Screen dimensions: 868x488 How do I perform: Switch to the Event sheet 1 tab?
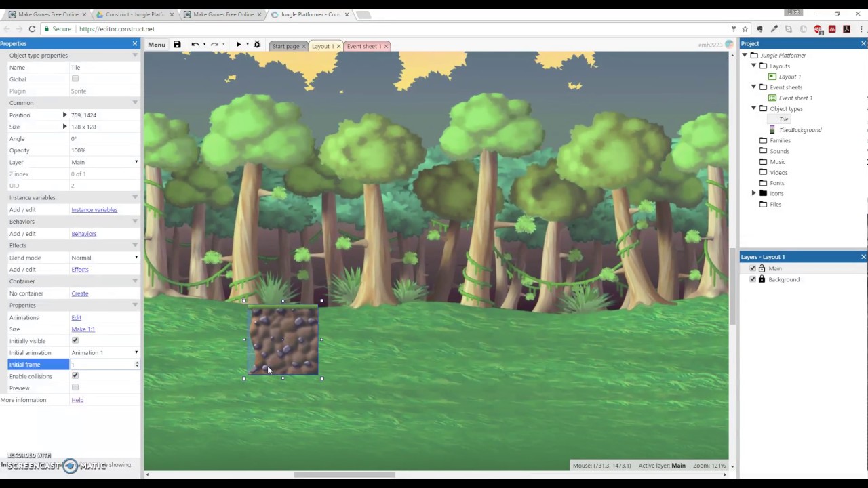(364, 46)
